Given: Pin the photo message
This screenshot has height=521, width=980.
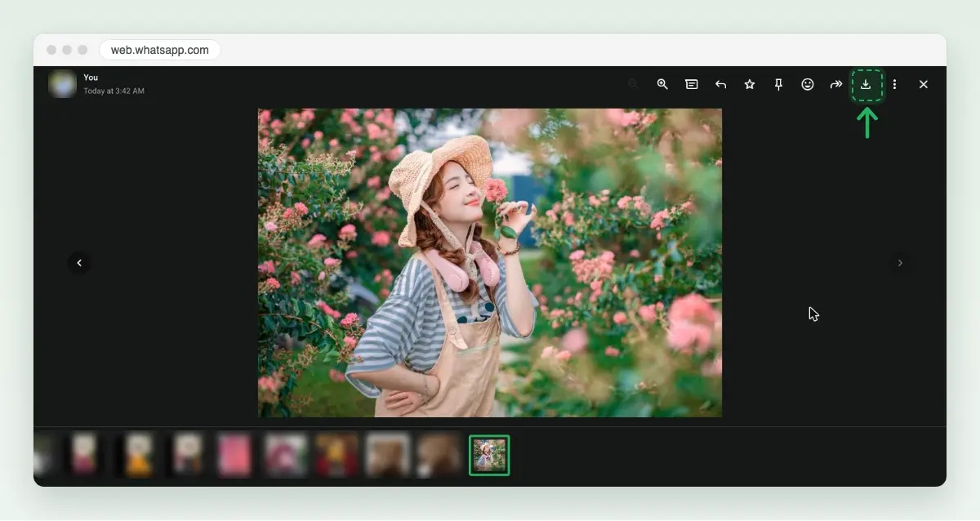Looking at the screenshot, I should point(778,84).
